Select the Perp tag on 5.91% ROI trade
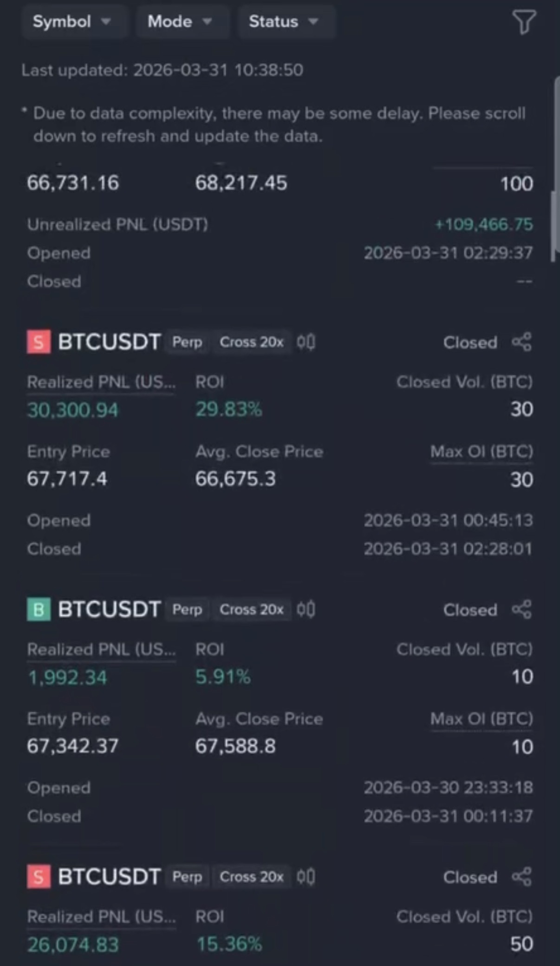Image resolution: width=560 pixels, height=966 pixels. pyautogui.click(x=187, y=609)
